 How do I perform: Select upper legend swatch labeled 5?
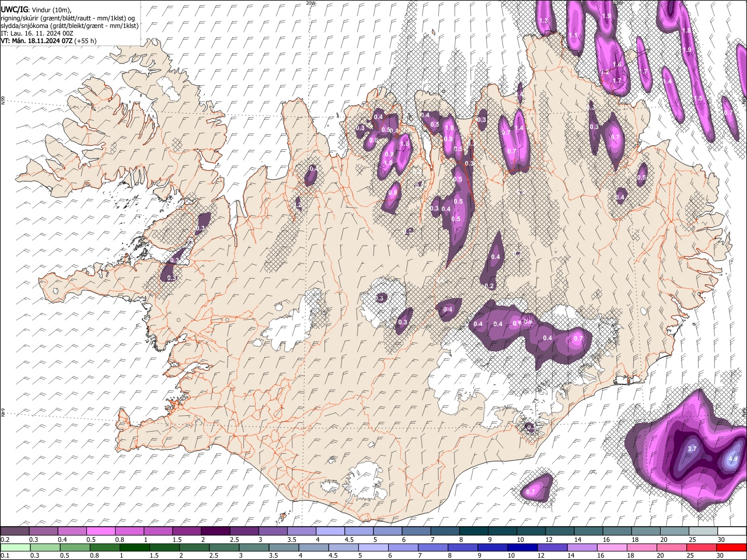pyautogui.click(x=388, y=531)
